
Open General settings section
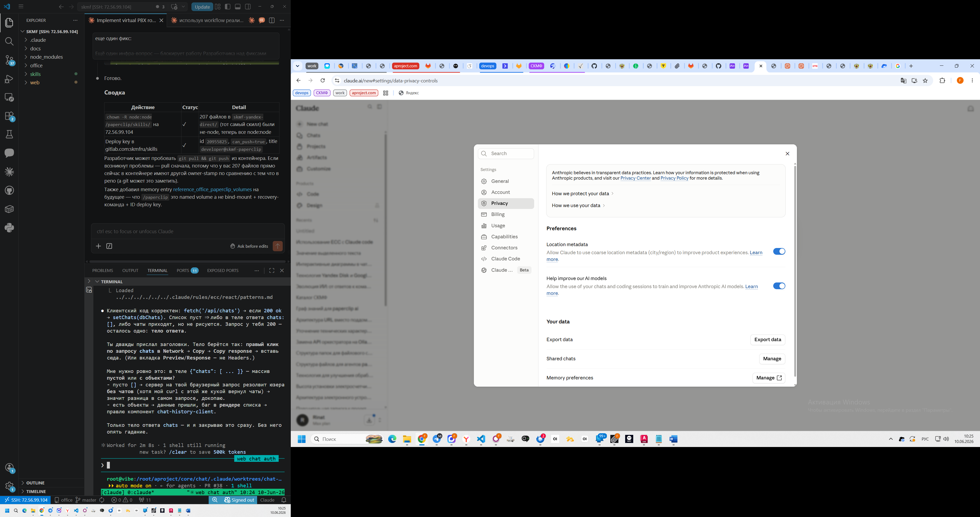click(x=506, y=181)
